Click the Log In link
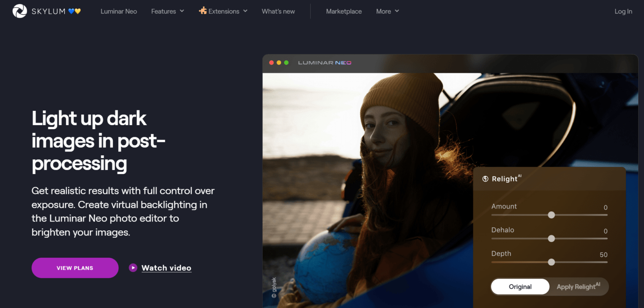The height and width of the screenshot is (308, 644). click(623, 11)
